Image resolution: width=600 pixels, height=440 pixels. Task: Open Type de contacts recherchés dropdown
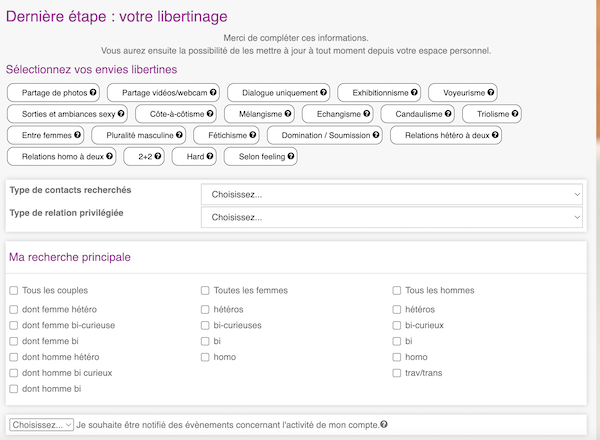point(392,194)
